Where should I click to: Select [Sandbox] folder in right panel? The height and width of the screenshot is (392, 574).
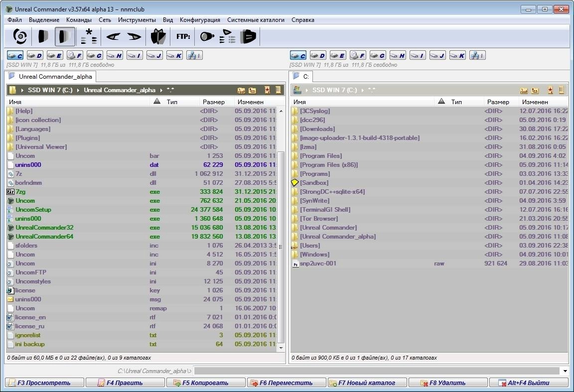pos(430,183)
